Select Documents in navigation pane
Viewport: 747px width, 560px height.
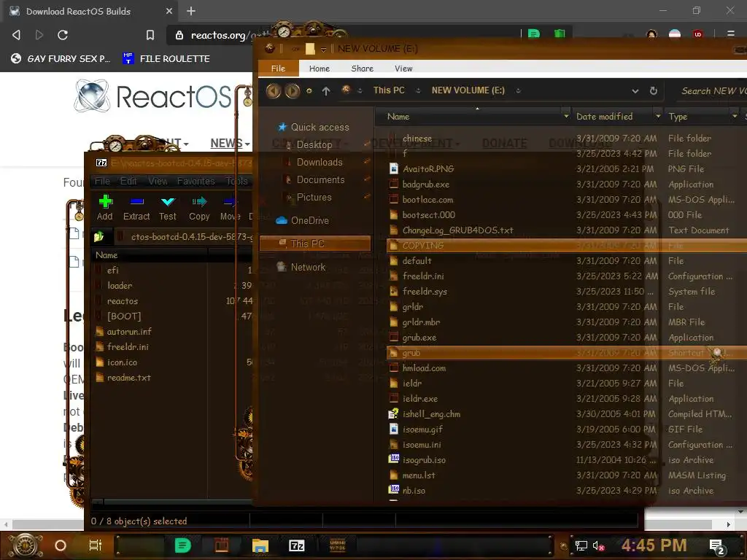coord(321,179)
